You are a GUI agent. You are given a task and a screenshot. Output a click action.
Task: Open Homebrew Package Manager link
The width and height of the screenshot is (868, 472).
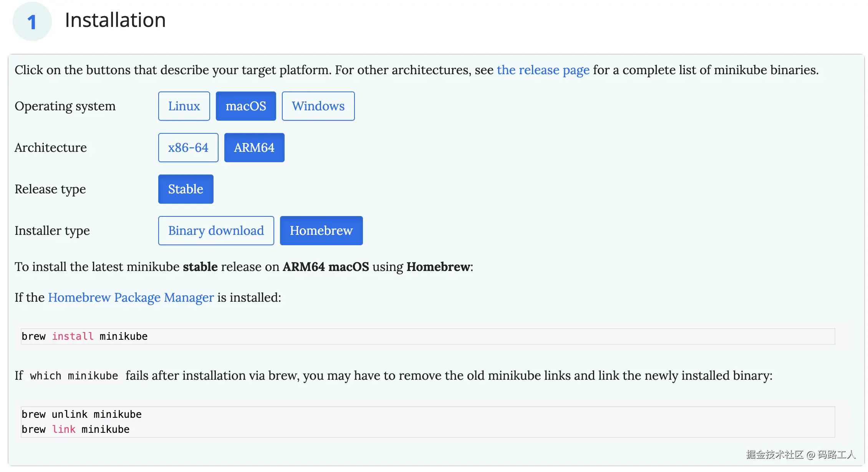click(131, 297)
